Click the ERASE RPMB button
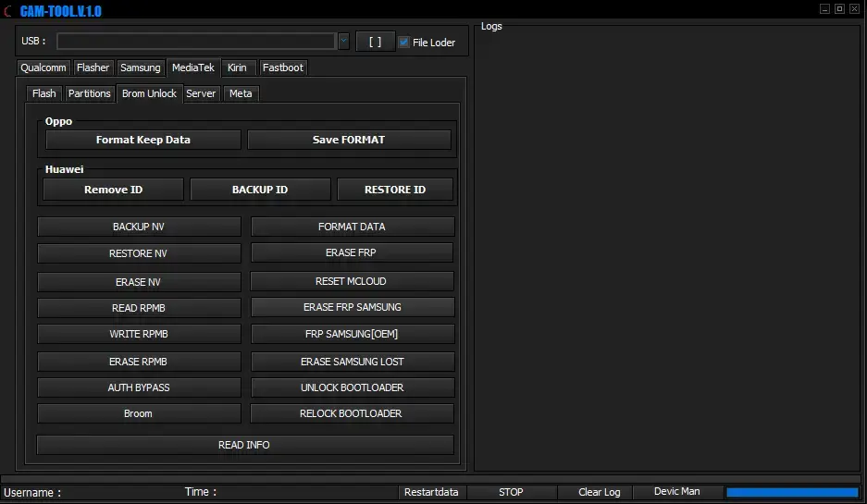The image size is (867, 504). tap(139, 362)
